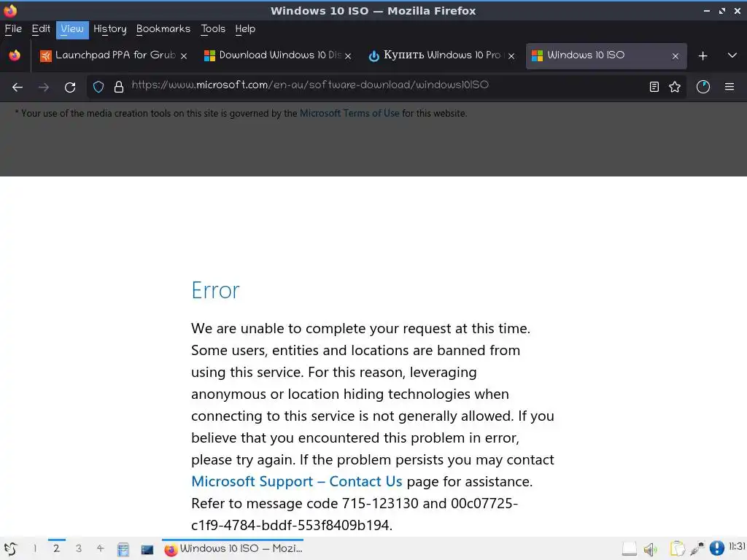
Task: Click message code 715-123130 text line
Action: pos(355,503)
